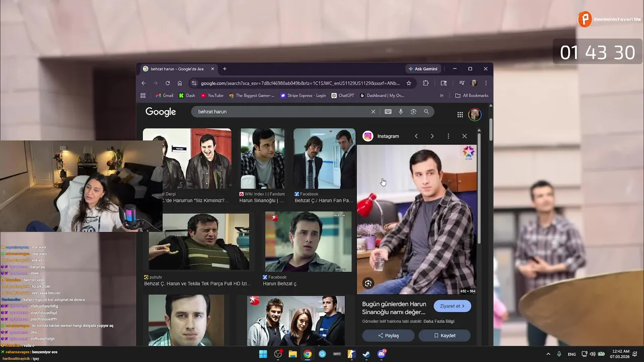The height and width of the screenshot is (362, 644).
Task: Open the Windows Start menu
Action: pyautogui.click(x=263, y=354)
